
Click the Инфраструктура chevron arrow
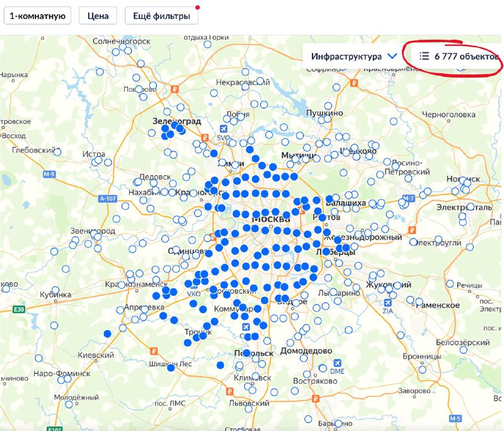pyautogui.click(x=392, y=56)
